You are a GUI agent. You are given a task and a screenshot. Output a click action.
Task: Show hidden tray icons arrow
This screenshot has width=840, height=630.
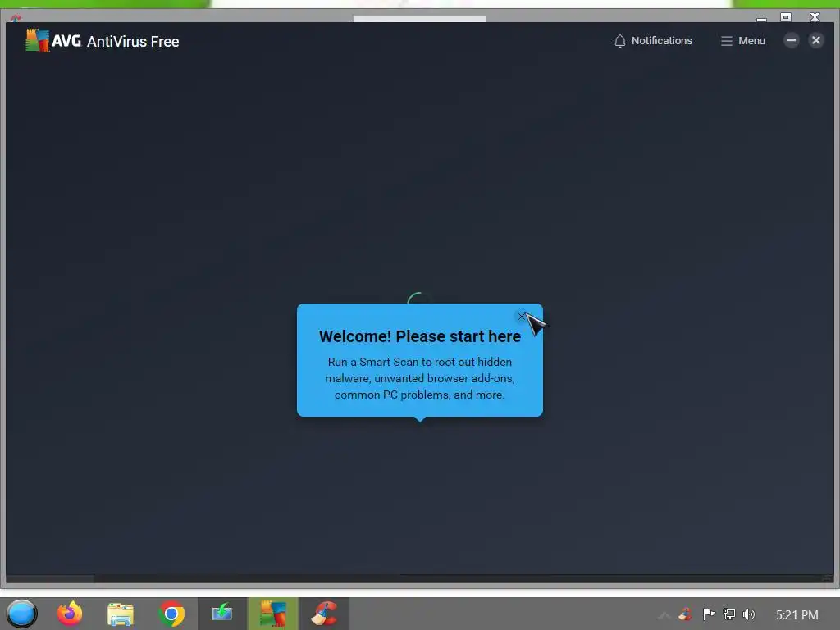[664, 615]
